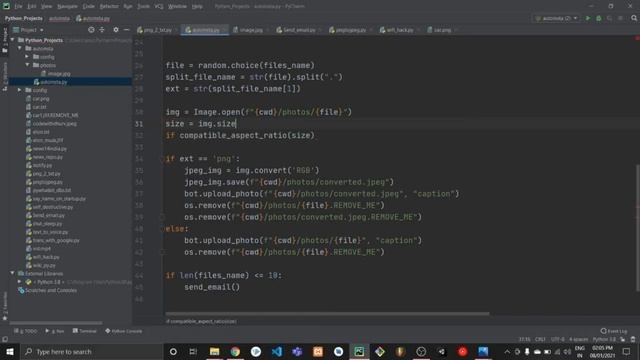Start debugging with the bug icon
The image size is (640, 360).
coord(599,18)
